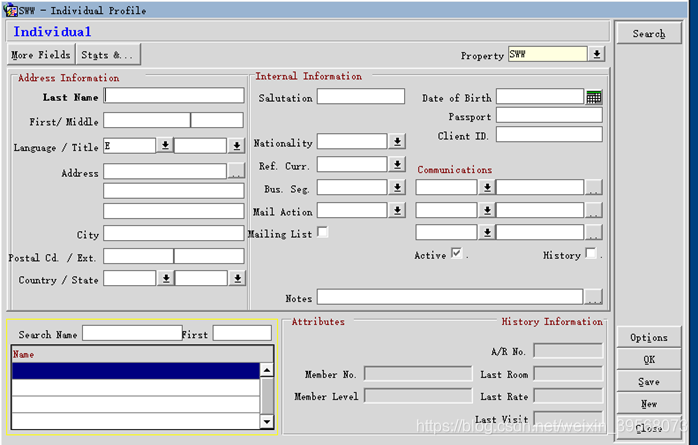
Task: Click the Client ID. input field
Action: 549,134
